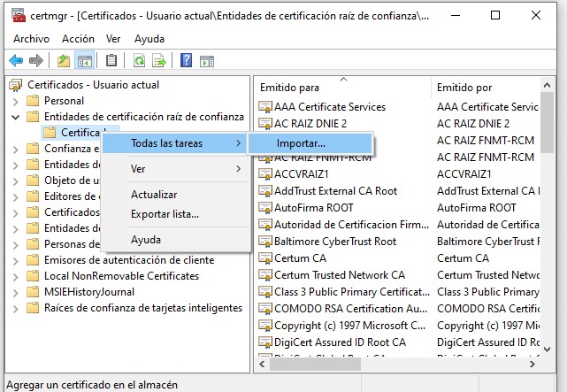Viewport: 567px width, 392px height.
Task: Open the Ver submenu arrow in context menu
Action: (x=238, y=168)
